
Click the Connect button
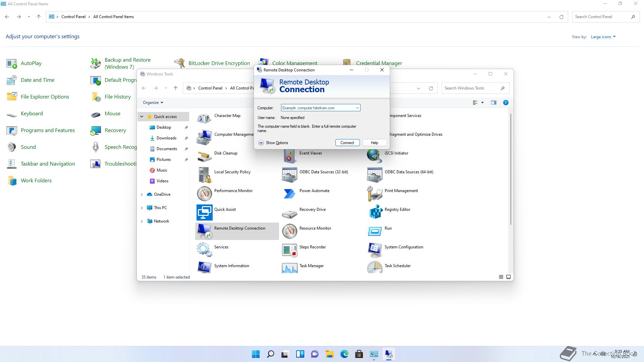[347, 143]
